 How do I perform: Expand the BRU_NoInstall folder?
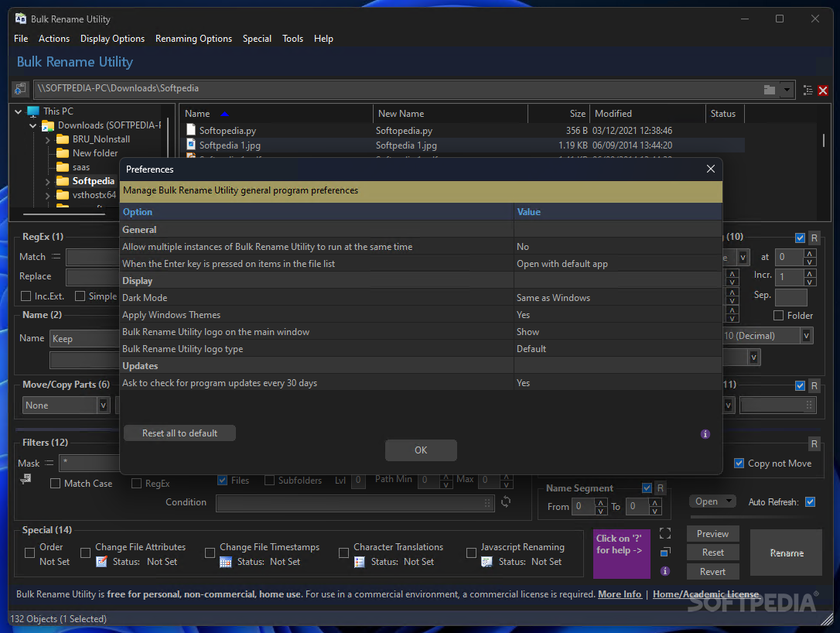[x=48, y=139]
